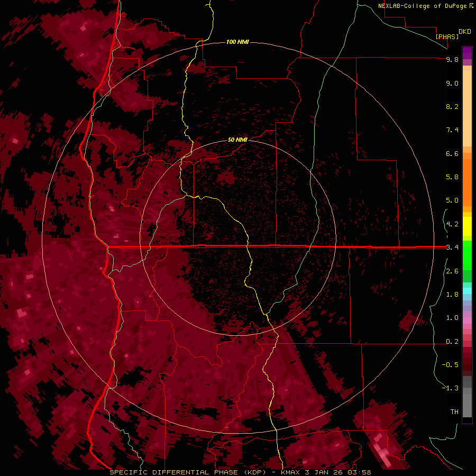Click the orange segment of color bar
Screen dimensions: 476x476
(467, 183)
